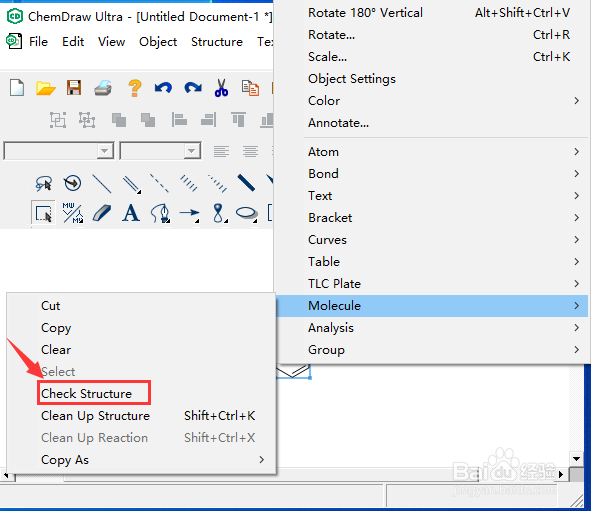Click Align Left Edges icon
This screenshot has height=511, width=591.
pyautogui.click(x=179, y=120)
